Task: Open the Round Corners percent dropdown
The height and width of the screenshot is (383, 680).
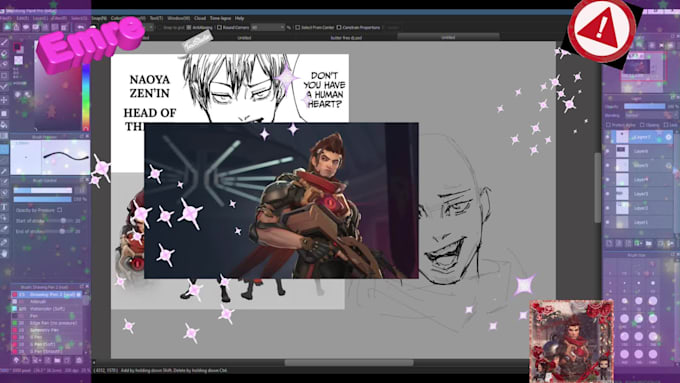Action: point(268,27)
